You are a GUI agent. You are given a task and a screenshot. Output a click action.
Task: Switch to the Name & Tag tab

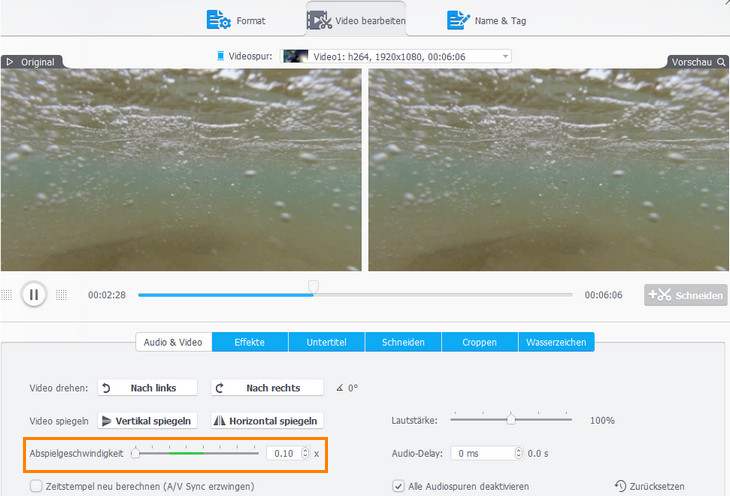[487, 20]
